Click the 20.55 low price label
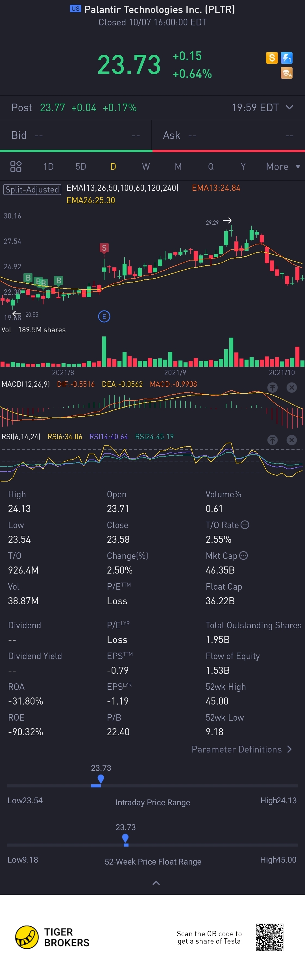The height and width of the screenshot is (980, 305). pyautogui.click(x=32, y=315)
